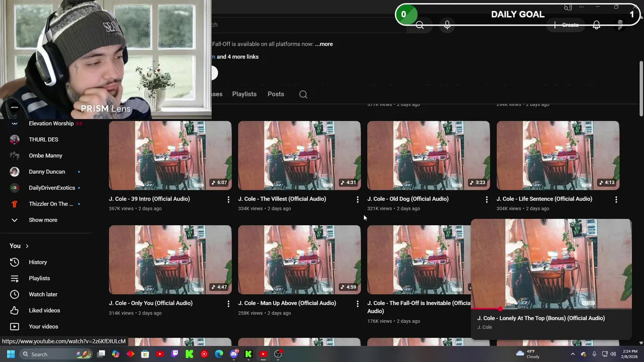Open options for 39 Intro video
The image size is (644, 362).
point(228,200)
